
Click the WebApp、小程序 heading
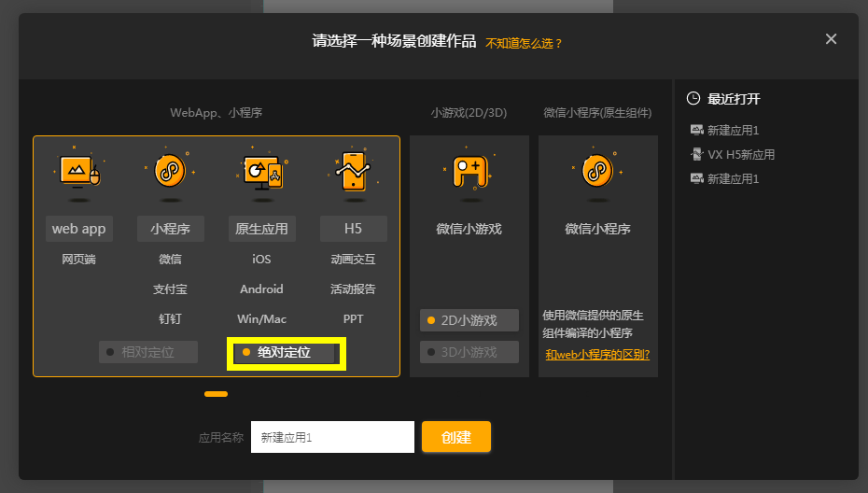(x=216, y=112)
